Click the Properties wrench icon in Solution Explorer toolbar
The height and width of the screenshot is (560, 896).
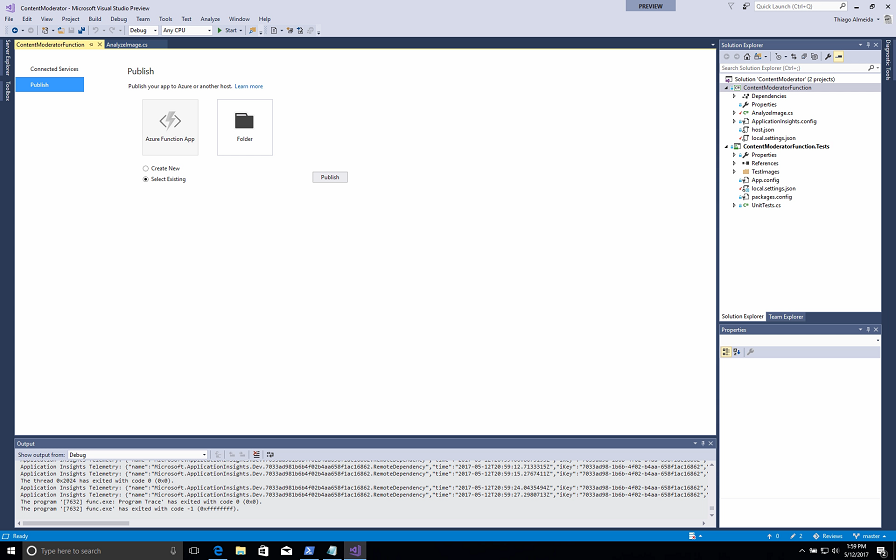(x=828, y=57)
